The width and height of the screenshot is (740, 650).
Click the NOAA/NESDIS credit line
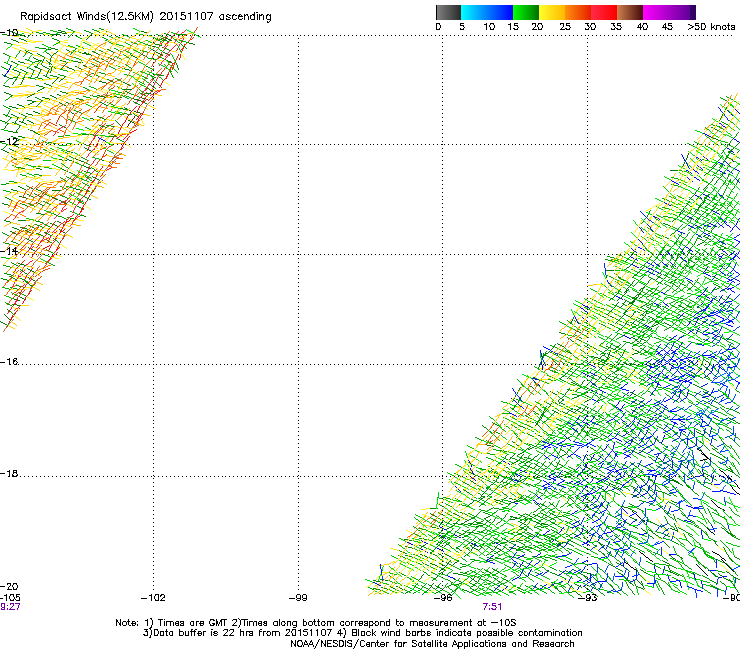(432, 644)
